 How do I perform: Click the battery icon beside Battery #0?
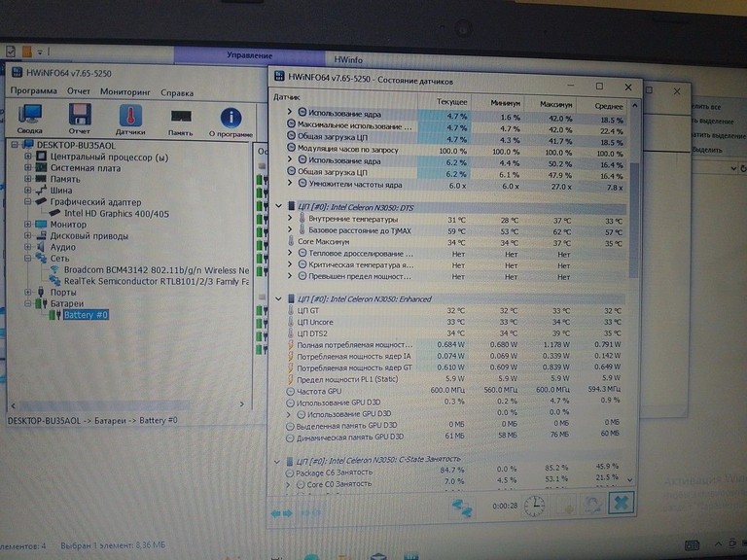pyautogui.click(x=54, y=315)
